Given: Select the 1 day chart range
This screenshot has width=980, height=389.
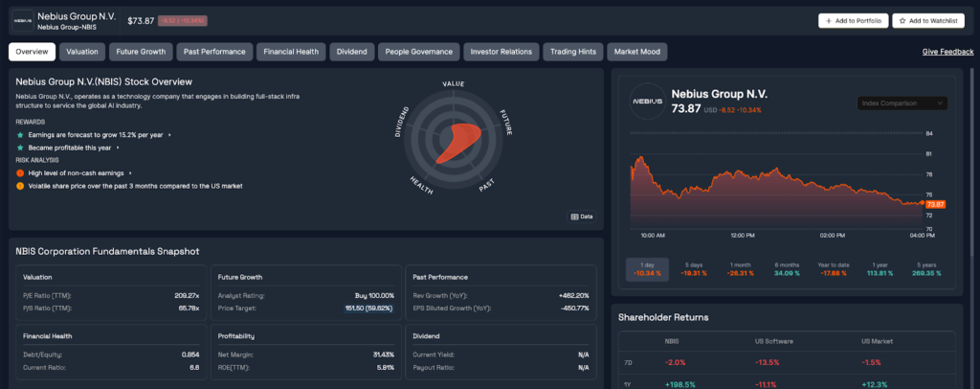Looking at the screenshot, I should click(x=647, y=267).
